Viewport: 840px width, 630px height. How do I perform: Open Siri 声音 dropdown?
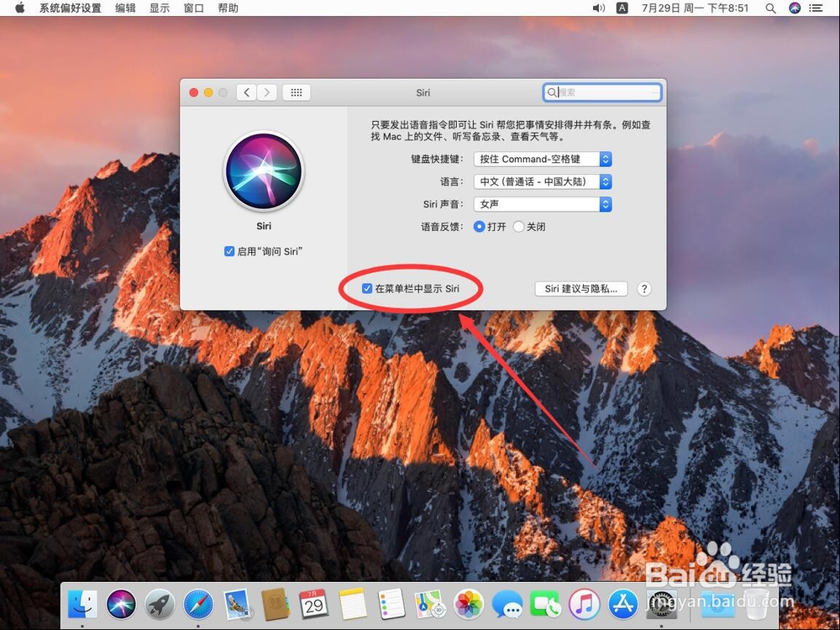(543, 204)
